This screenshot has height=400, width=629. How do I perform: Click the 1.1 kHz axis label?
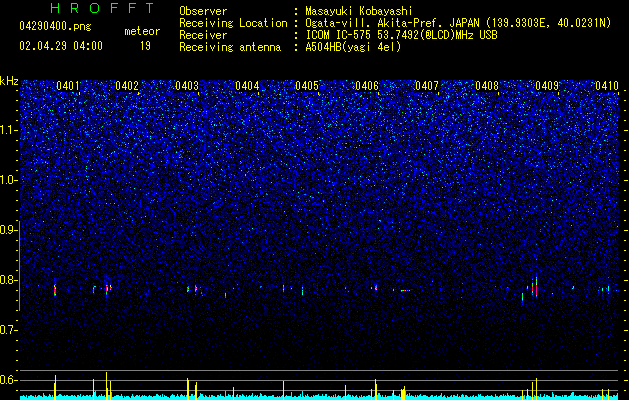(9, 130)
